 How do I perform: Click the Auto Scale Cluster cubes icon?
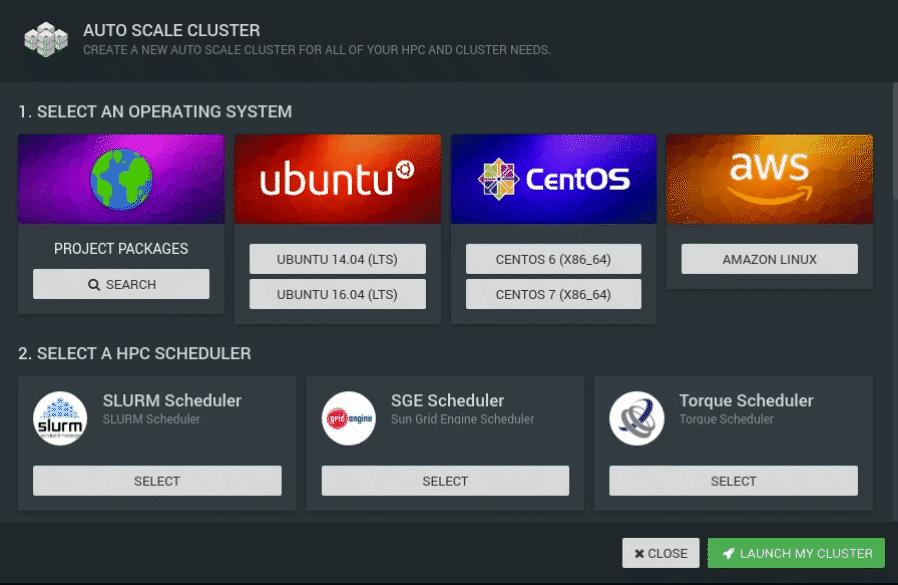coord(46,39)
